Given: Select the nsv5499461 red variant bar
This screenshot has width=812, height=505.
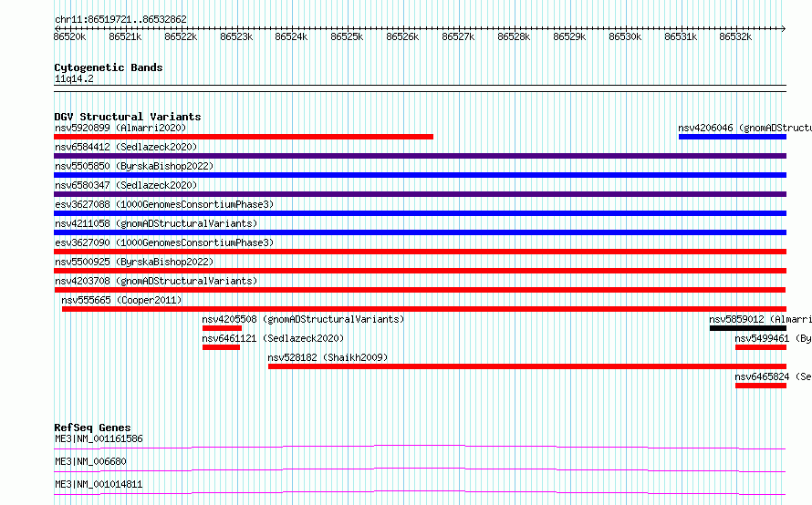Looking at the screenshot, I should [761, 347].
